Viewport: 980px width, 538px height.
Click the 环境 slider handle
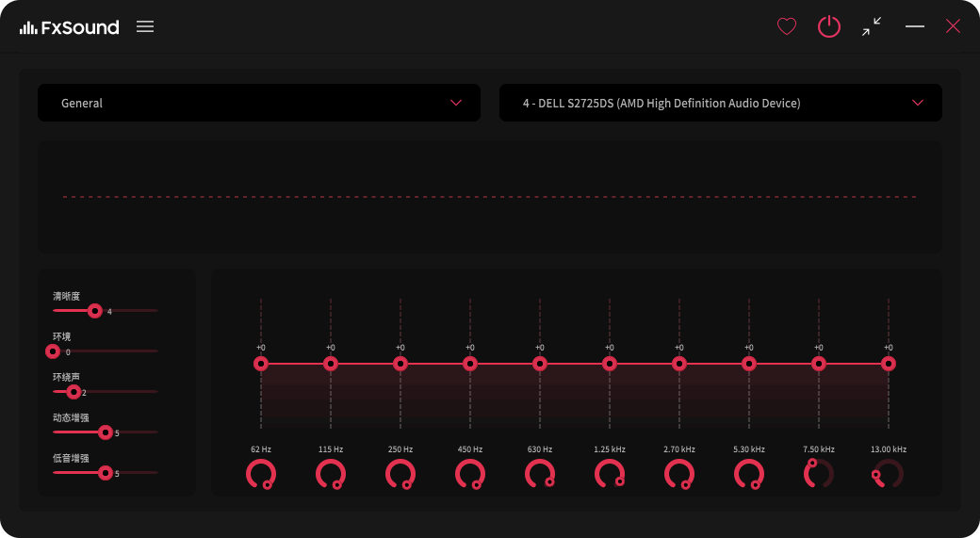(53, 351)
